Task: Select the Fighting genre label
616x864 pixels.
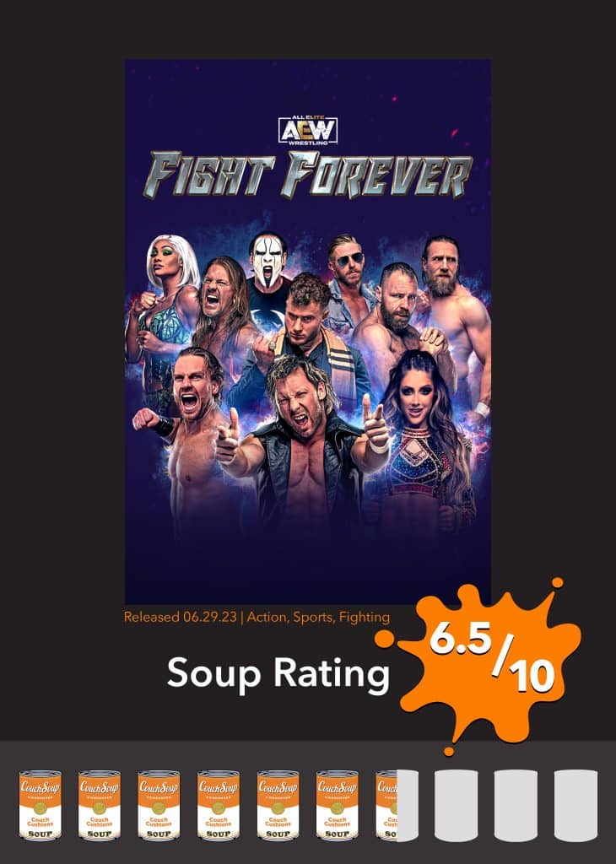Action: 365,617
